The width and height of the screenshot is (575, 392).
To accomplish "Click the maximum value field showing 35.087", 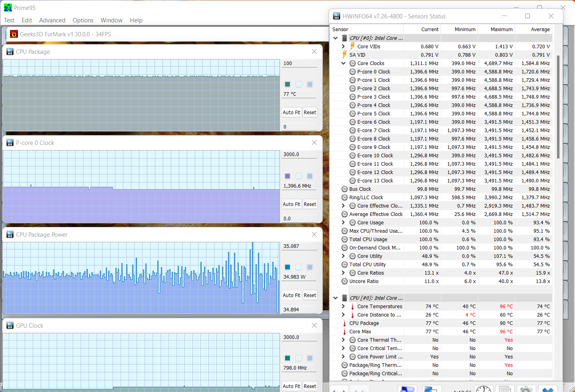I will coord(299,246).
